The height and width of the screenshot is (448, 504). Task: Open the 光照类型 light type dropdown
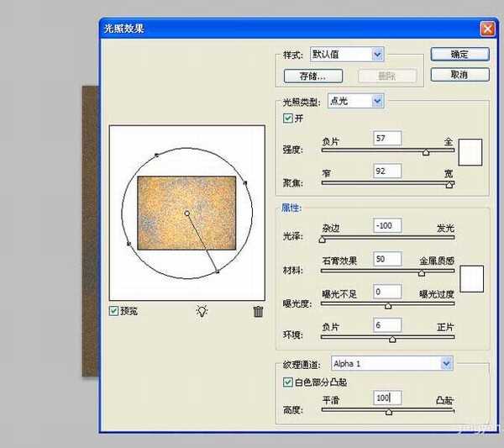[x=377, y=101]
